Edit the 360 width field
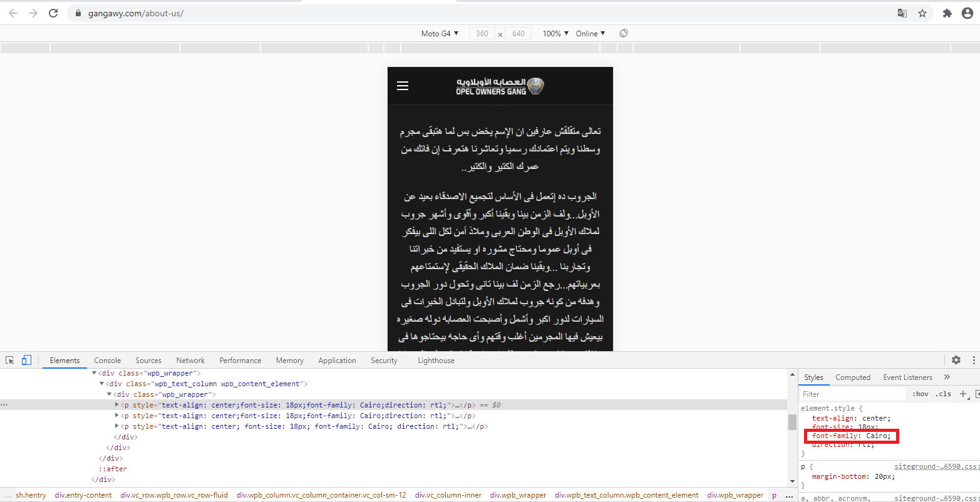This screenshot has width=980, height=502. (482, 34)
